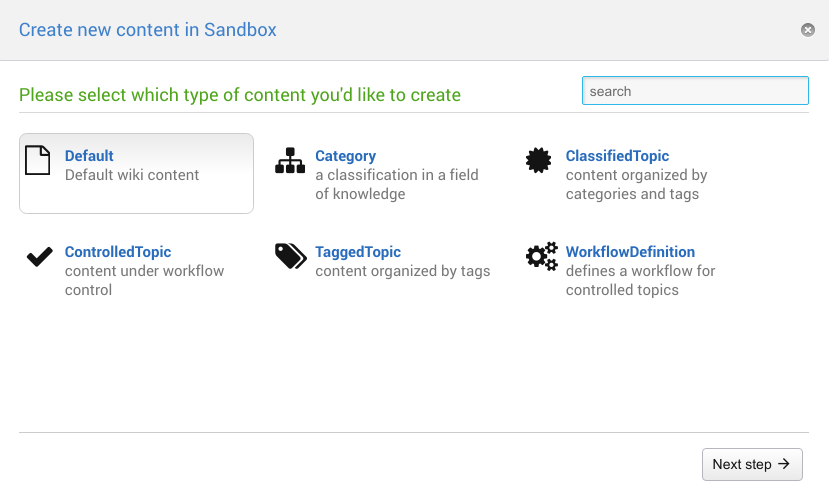
Task: Click 'a classification in a field of knowledge' text
Action: (397, 184)
